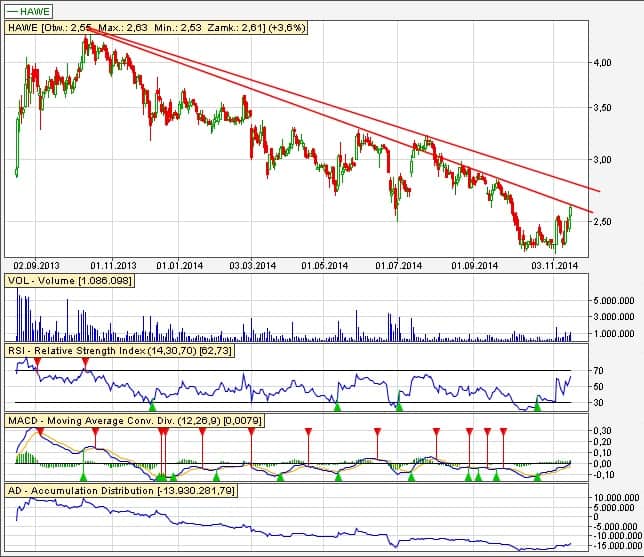644x557 pixels.
Task: Click the rightmost green MACD buy marker
Action: [x=536, y=478]
